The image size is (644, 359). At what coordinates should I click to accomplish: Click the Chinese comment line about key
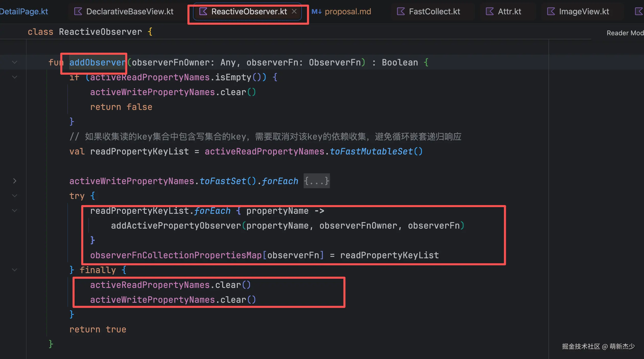point(266,137)
